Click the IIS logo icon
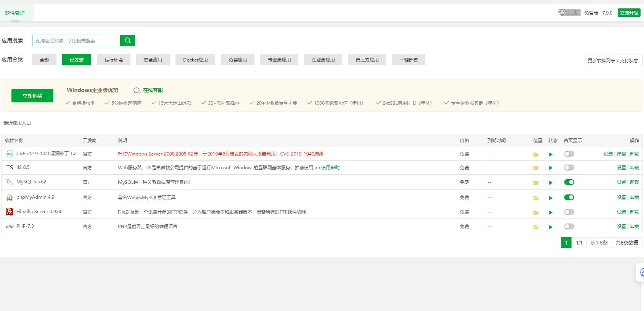Screen dimensions: 644x311 point(10,167)
